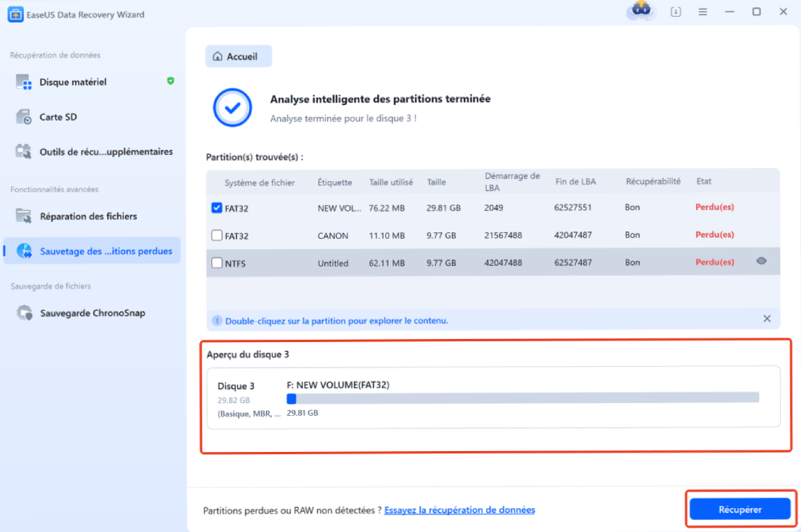Follow the Essayez la récupération de données link

point(459,510)
